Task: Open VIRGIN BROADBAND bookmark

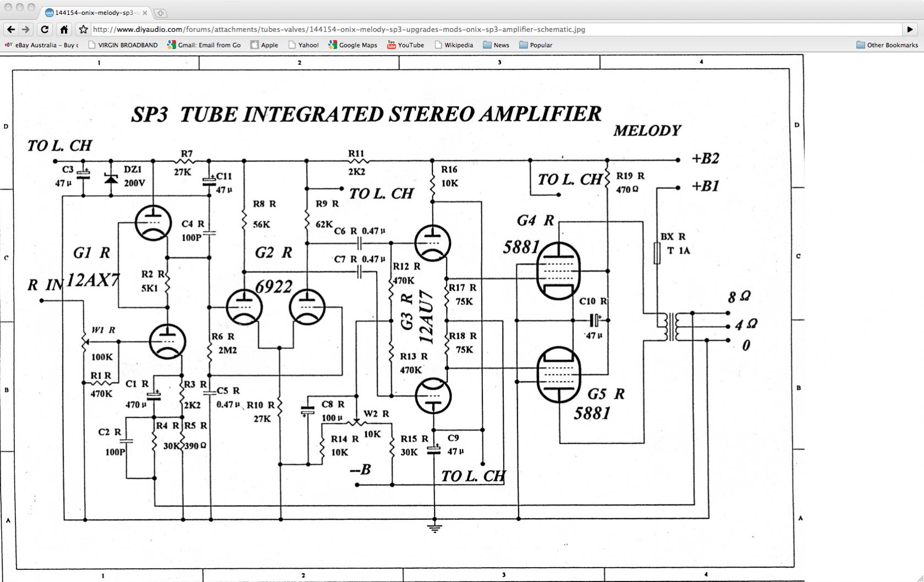Action: click(x=123, y=45)
